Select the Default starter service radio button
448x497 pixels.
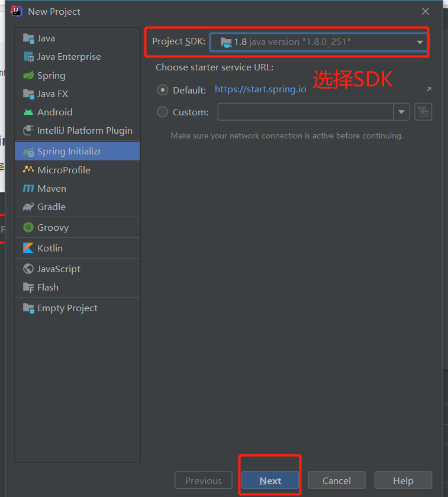pos(163,90)
